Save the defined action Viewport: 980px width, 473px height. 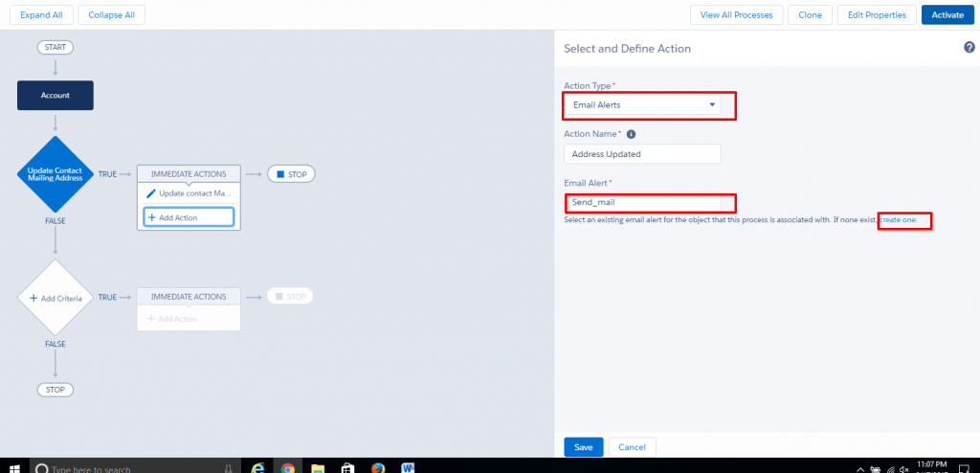583,447
